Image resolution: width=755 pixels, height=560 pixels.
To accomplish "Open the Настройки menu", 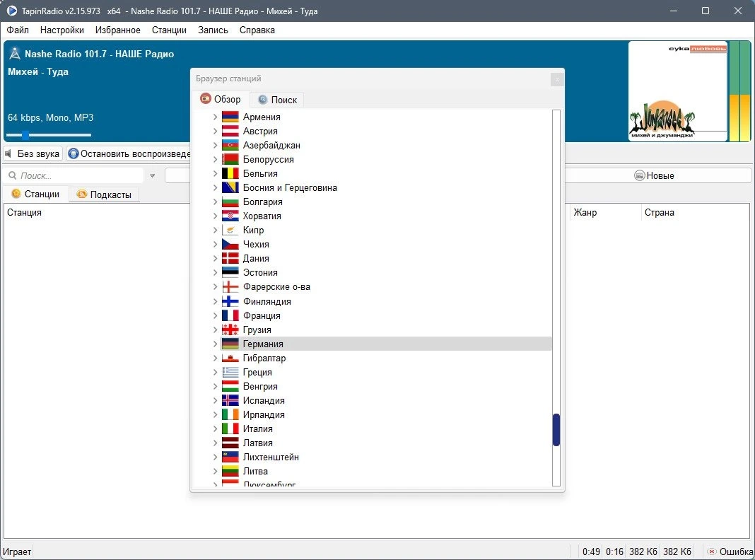I will click(x=62, y=30).
